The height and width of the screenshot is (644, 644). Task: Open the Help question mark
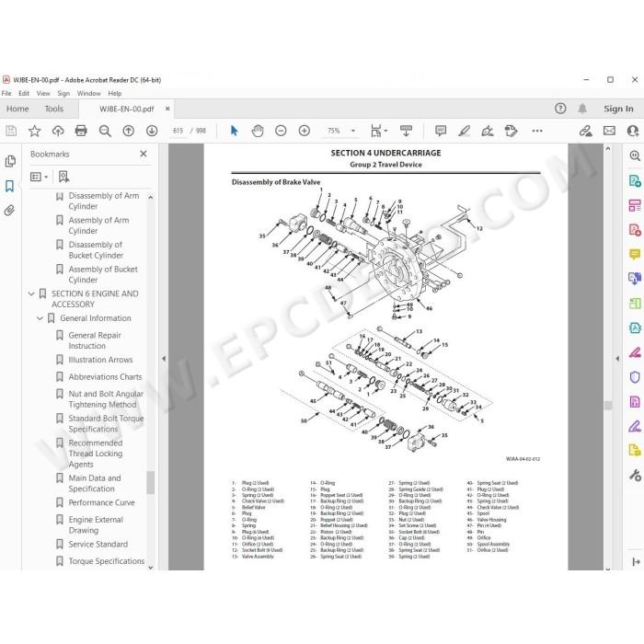560,109
